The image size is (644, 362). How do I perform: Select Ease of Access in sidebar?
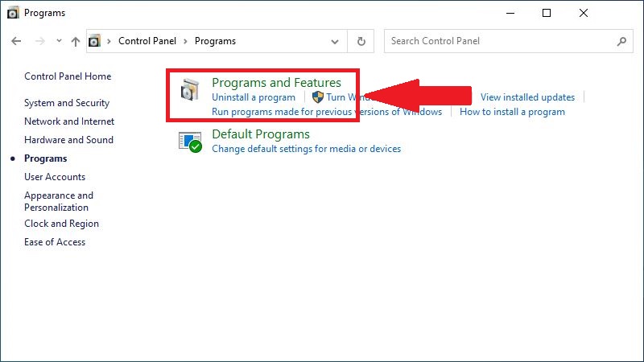tap(55, 242)
